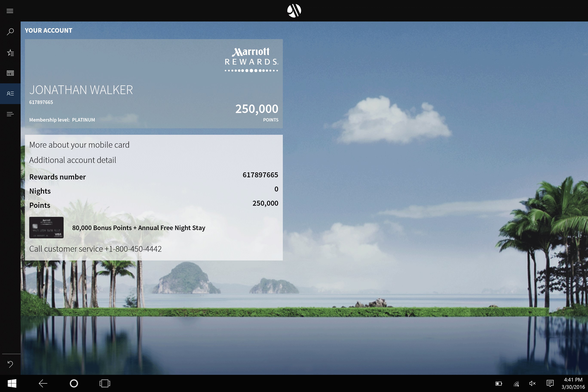Open the search magnifier in the sidebar

[x=10, y=32]
